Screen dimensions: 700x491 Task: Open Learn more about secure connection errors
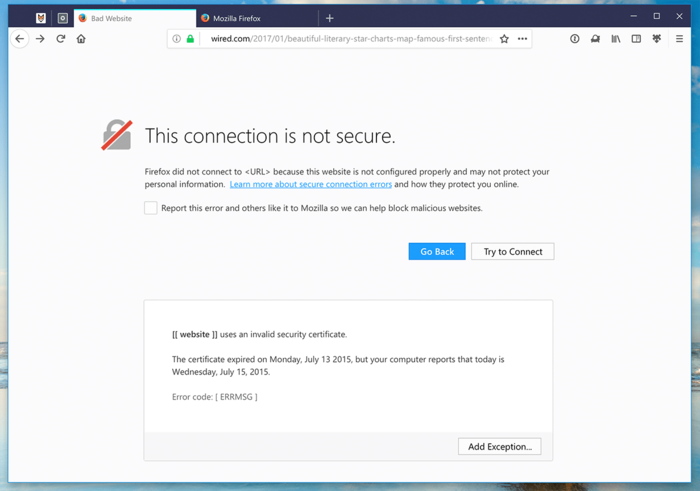click(x=310, y=185)
